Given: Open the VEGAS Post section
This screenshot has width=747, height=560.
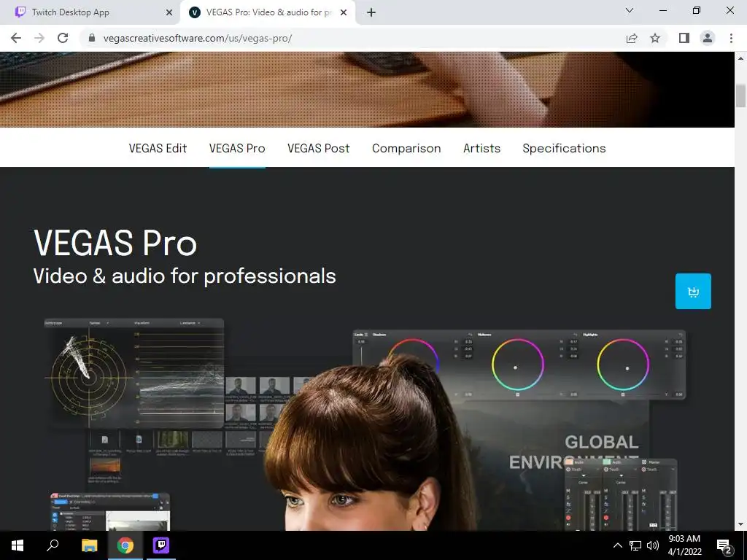Looking at the screenshot, I should (319, 148).
